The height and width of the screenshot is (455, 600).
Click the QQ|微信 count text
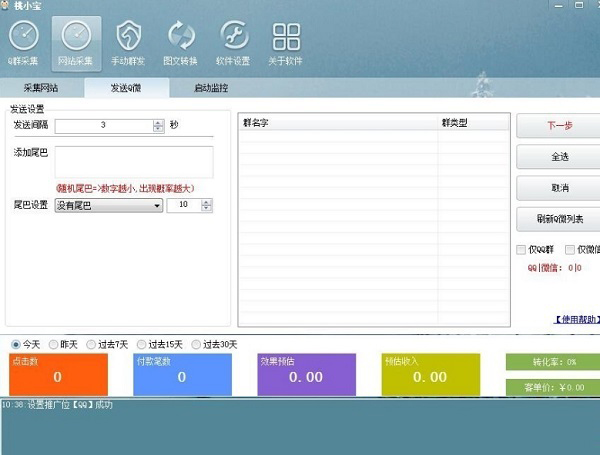(x=554, y=268)
